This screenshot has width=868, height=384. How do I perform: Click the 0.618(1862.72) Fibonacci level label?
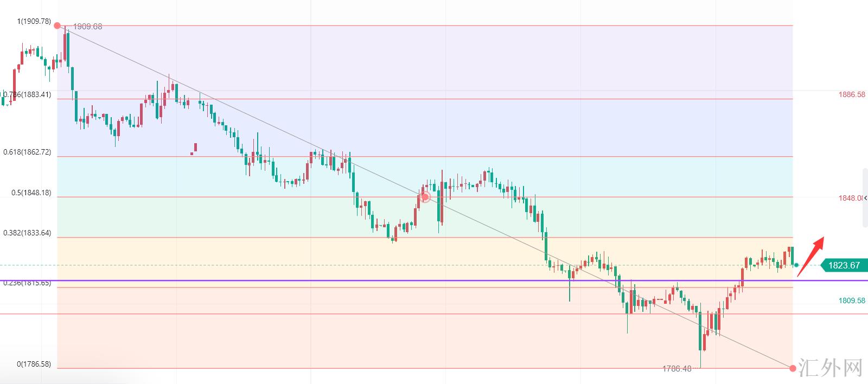pos(27,152)
